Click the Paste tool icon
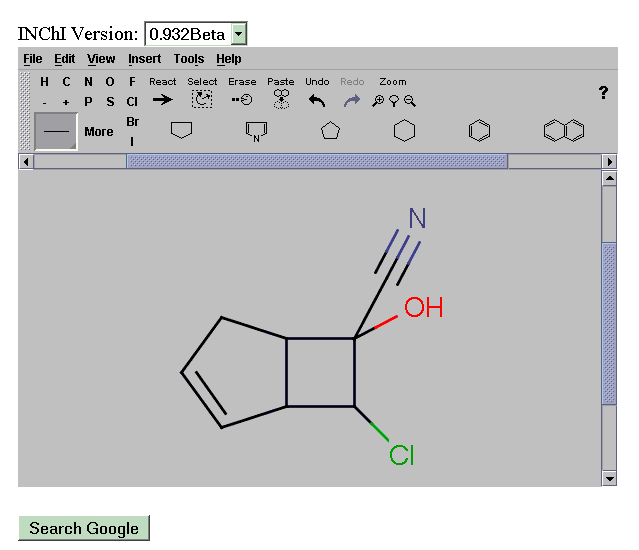 (281, 99)
